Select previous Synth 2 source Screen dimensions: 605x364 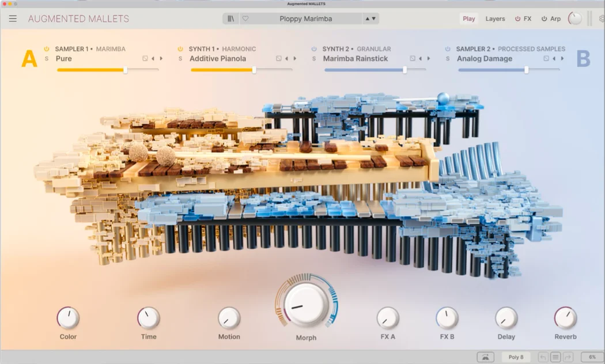pos(421,59)
